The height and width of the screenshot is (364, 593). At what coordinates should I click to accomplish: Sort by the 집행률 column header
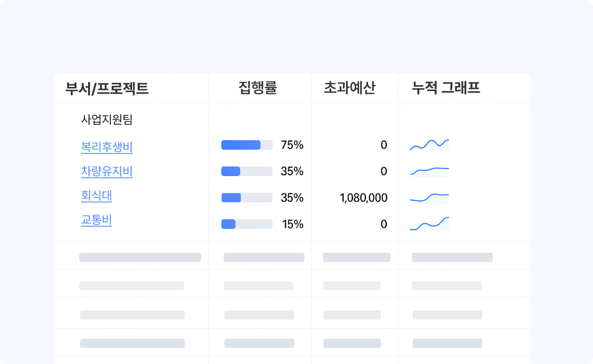point(258,88)
